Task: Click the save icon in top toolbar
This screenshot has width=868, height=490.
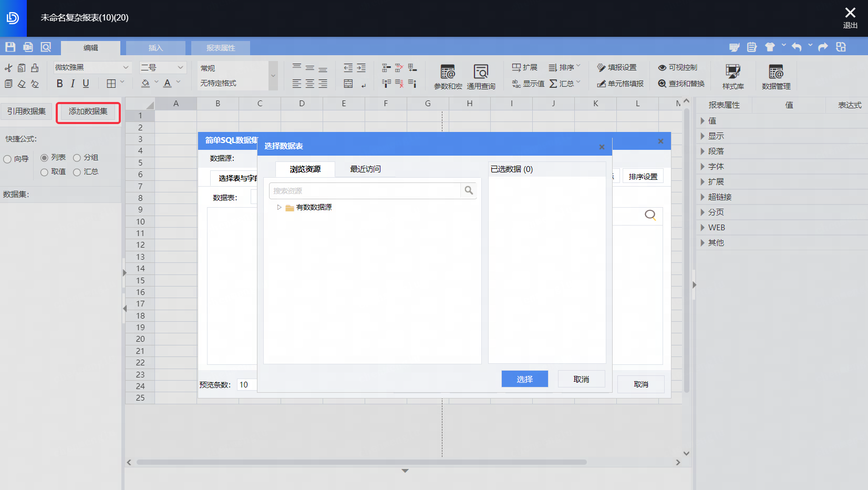Action: pos(11,47)
